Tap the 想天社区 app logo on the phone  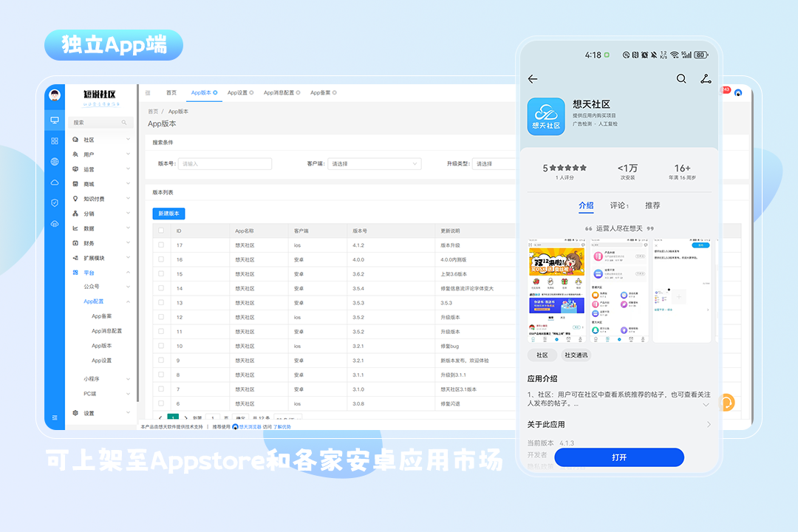pos(546,117)
